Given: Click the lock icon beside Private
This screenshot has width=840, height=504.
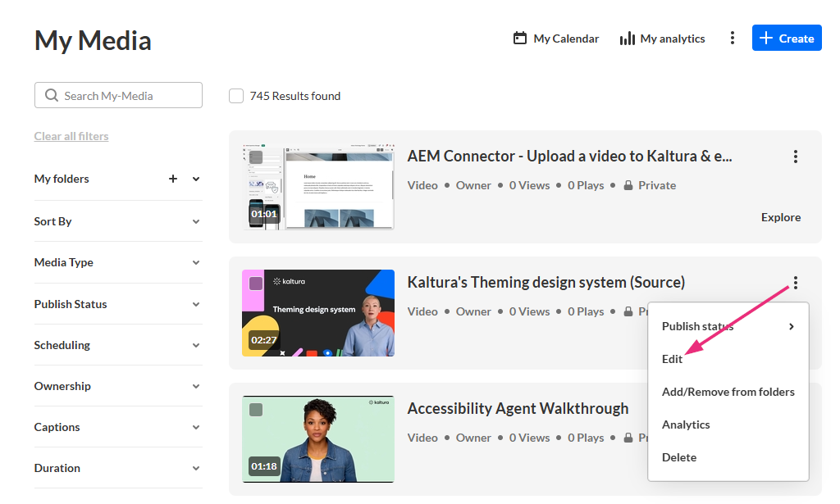Looking at the screenshot, I should 628,185.
